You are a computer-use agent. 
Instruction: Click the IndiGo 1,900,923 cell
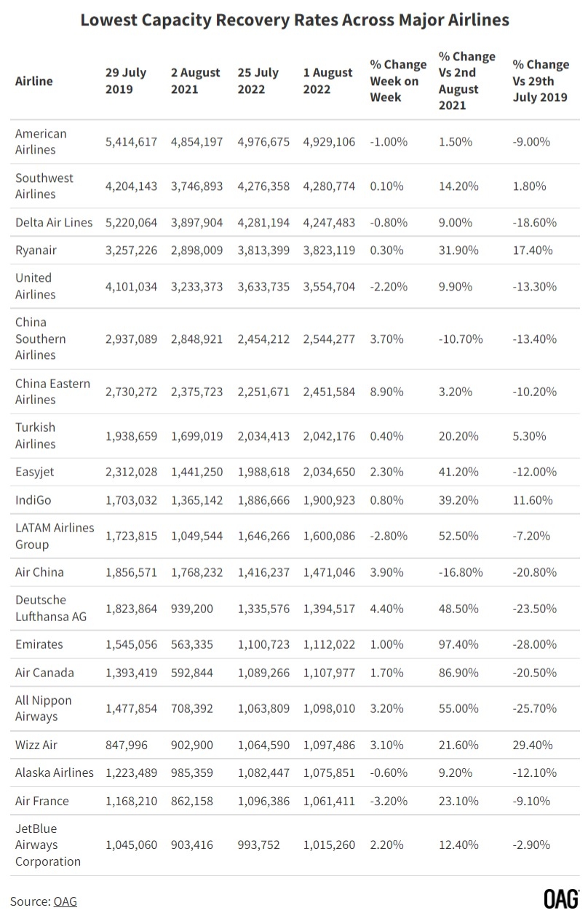click(x=330, y=500)
